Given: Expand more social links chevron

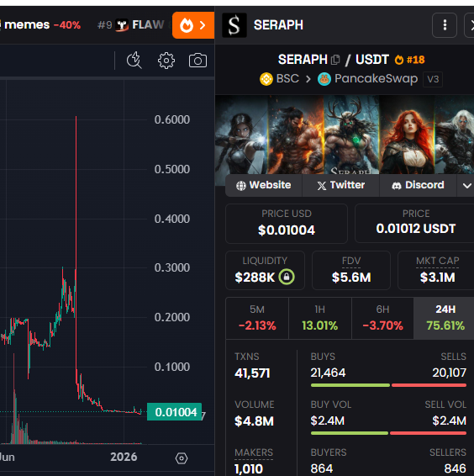Looking at the screenshot, I should click(x=466, y=185).
